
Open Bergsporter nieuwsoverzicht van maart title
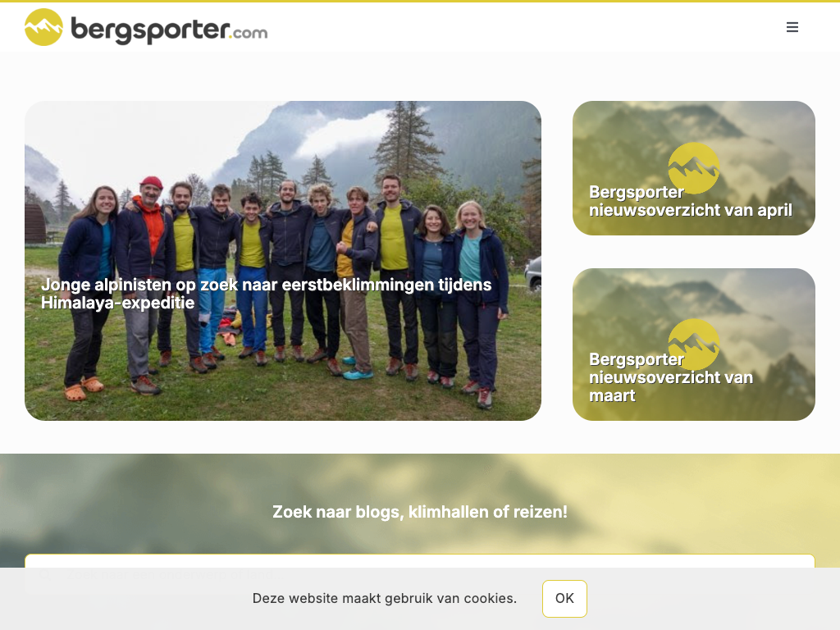pos(671,377)
